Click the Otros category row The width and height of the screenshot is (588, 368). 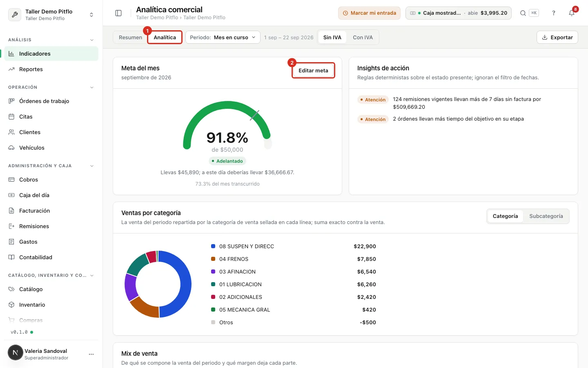293,322
